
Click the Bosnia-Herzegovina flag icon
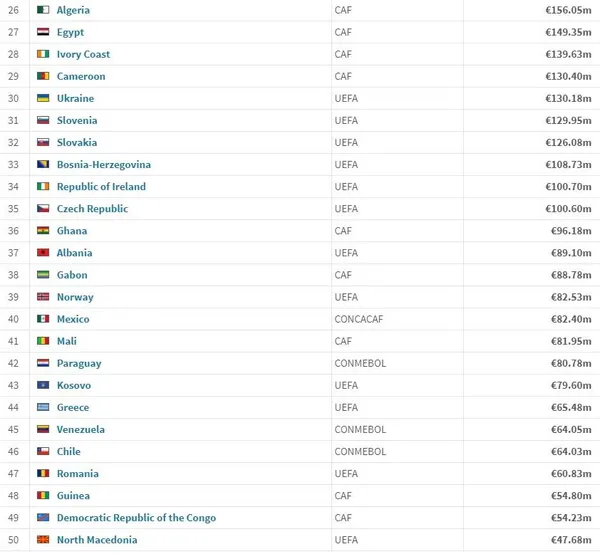[x=43, y=164]
